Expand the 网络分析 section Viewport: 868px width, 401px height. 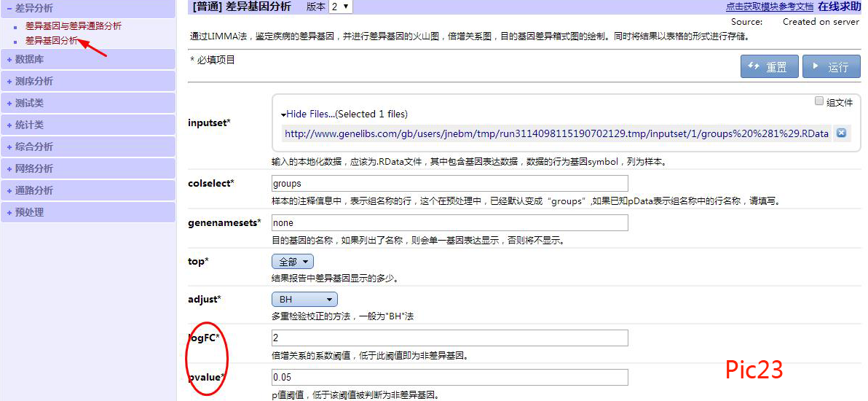pyautogui.click(x=34, y=168)
